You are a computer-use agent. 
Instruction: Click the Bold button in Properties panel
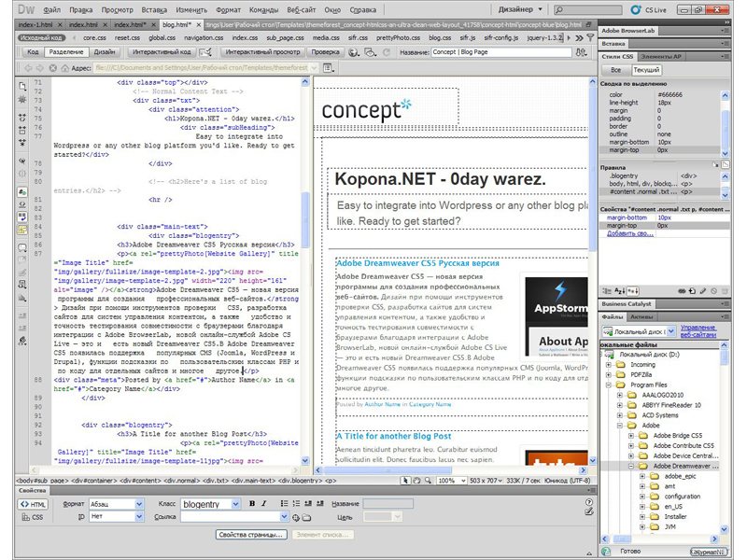pos(252,504)
